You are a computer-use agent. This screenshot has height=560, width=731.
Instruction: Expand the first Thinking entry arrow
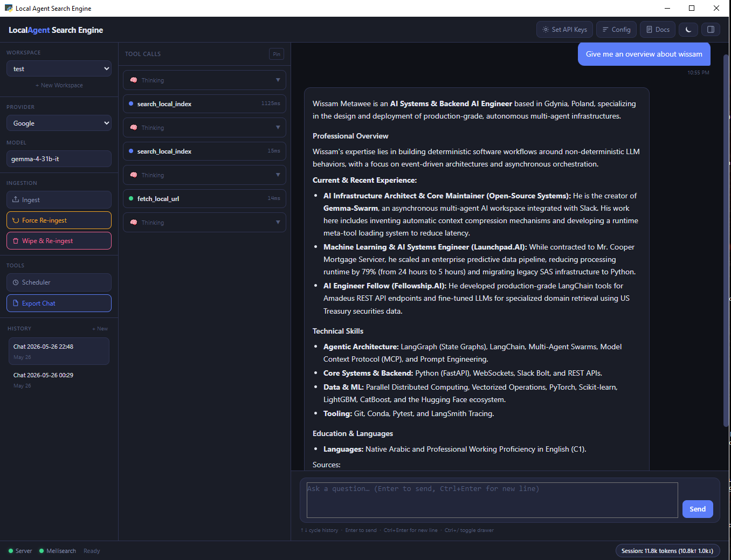(x=278, y=80)
